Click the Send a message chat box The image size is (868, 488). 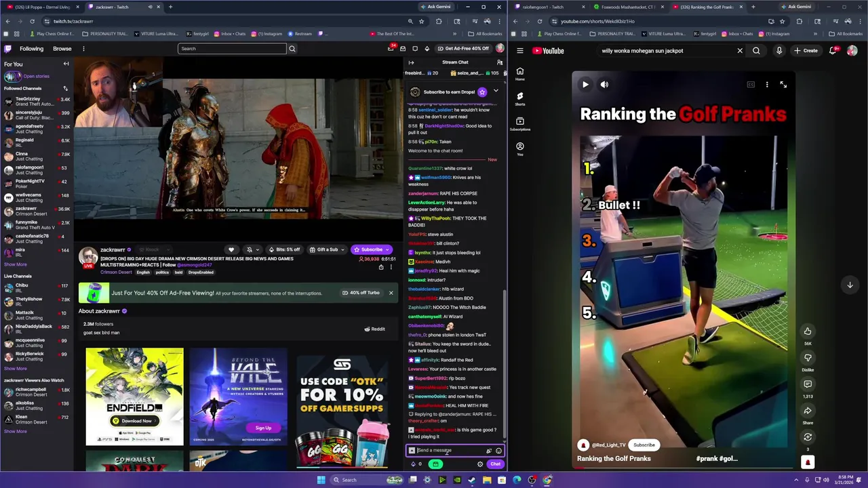(454, 451)
